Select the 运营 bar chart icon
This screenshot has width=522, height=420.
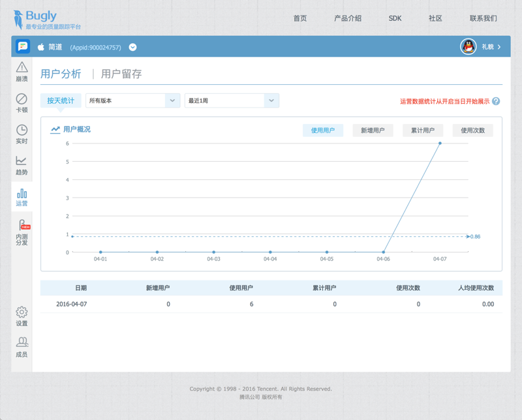tap(22, 193)
